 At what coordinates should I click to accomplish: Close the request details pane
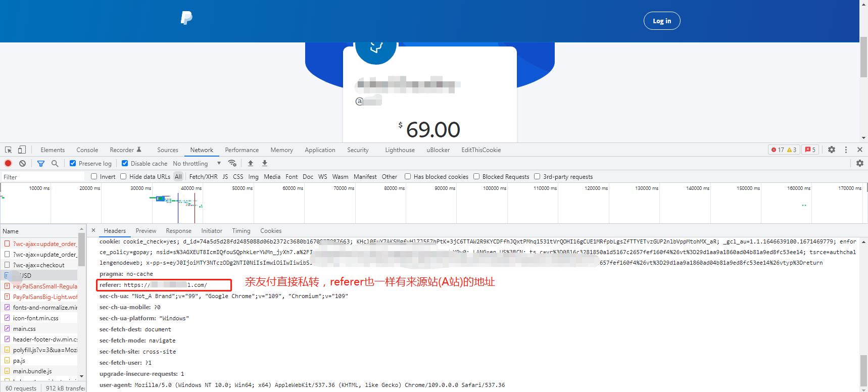click(x=93, y=230)
